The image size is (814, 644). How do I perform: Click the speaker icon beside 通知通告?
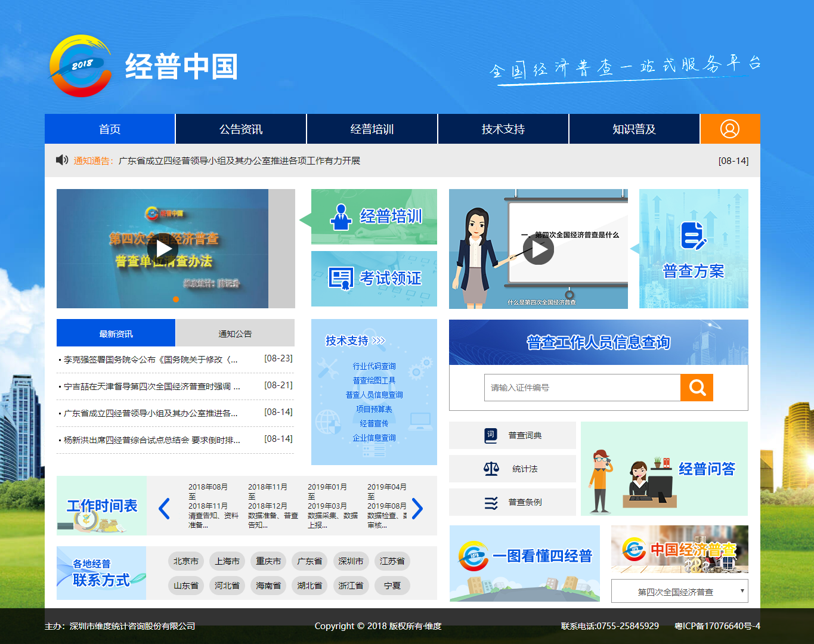tap(61, 160)
